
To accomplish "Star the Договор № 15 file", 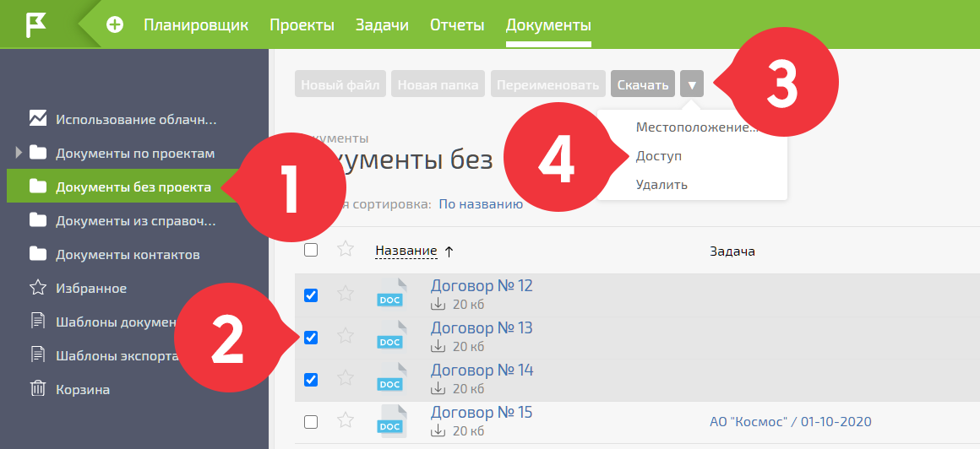I will click(346, 420).
